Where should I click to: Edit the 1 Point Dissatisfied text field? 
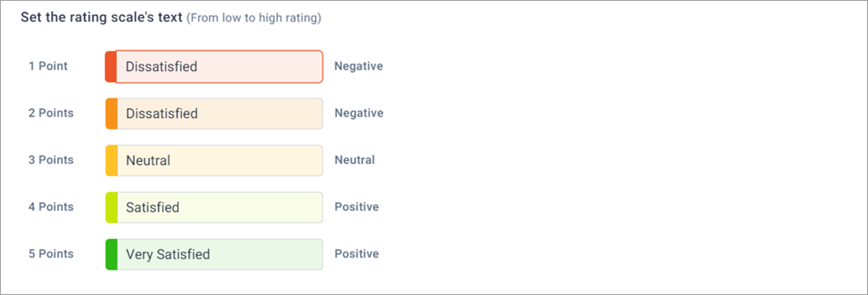pos(219,67)
